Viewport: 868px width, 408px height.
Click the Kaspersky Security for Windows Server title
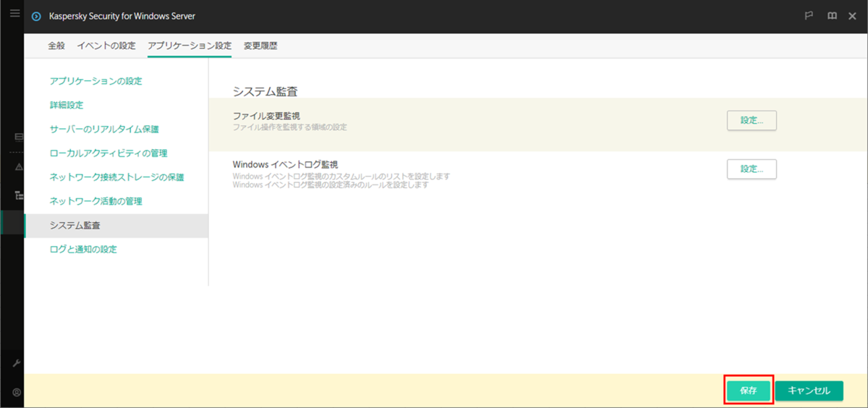point(122,16)
